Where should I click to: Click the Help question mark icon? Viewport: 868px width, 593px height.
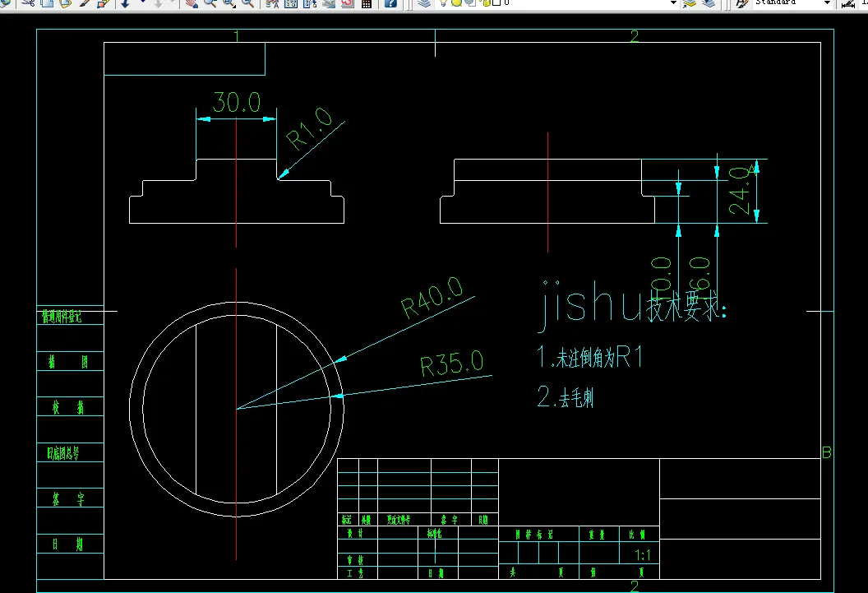click(x=390, y=2)
